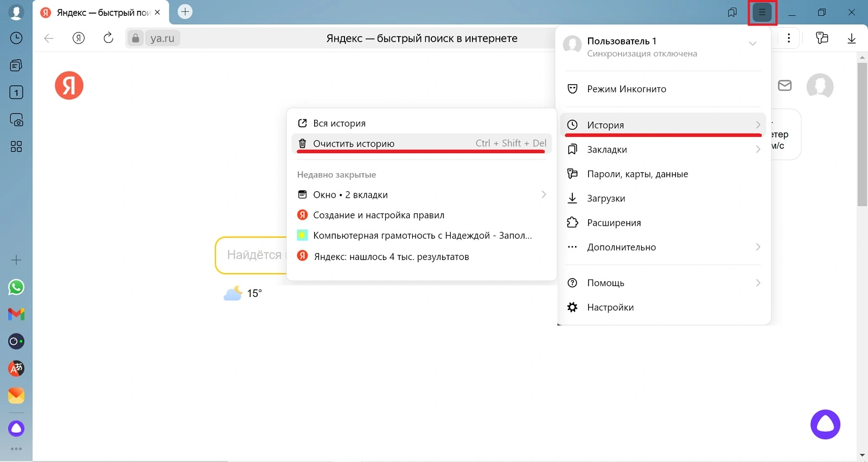The image size is (868, 462).
Task: Click the purple Alice floating button
Action: (x=825, y=425)
